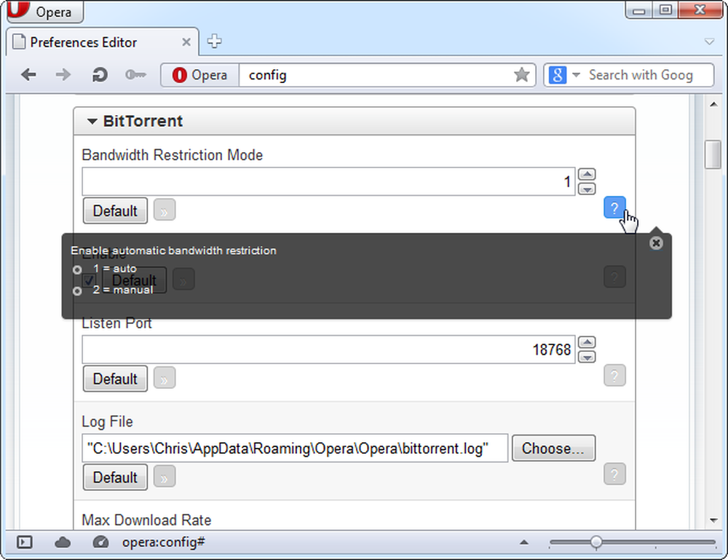The image size is (728, 560).
Task: Click Choose button for Log File
Action: pos(553,449)
